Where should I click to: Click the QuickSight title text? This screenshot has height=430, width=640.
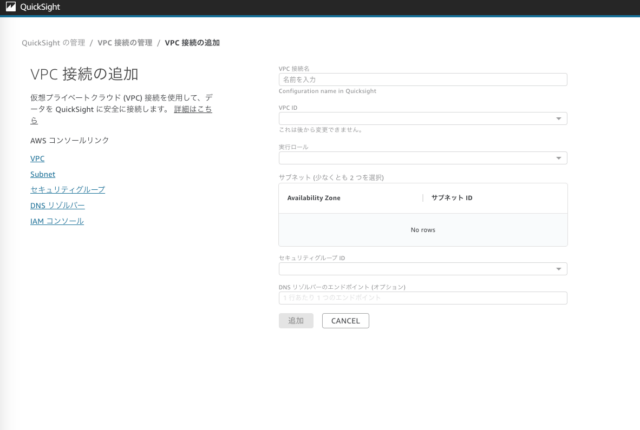tap(40, 7)
